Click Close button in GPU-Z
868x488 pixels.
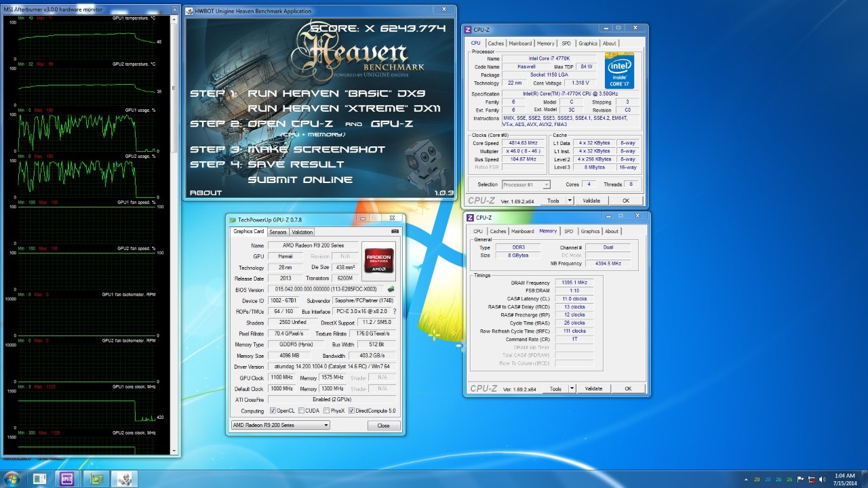point(384,426)
